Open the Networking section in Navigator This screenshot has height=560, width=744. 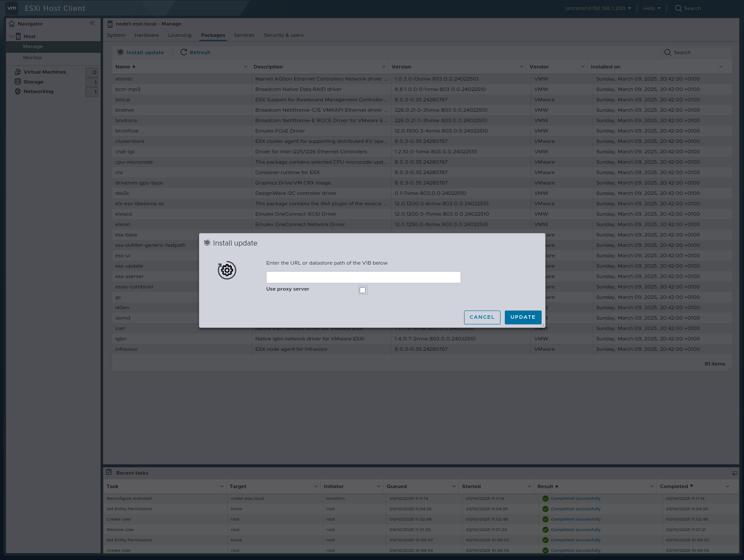point(38,91)
